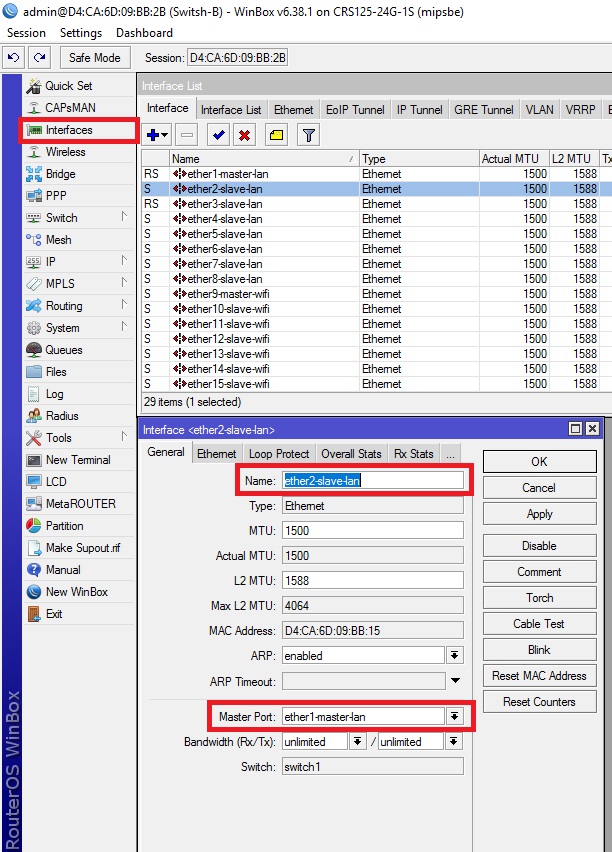Screen dimensions: 612x852
Task: Switch to Overall Stats tab
Action: point(351,454)
